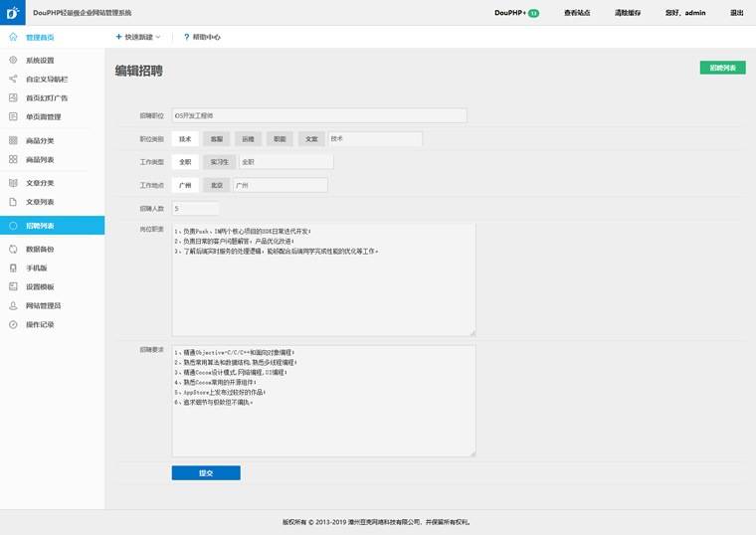Image resolution: width=756 pixels, height=535 pixels.
Task: Click the 操作记录 clock icon
Action: (x=13, y=325)
